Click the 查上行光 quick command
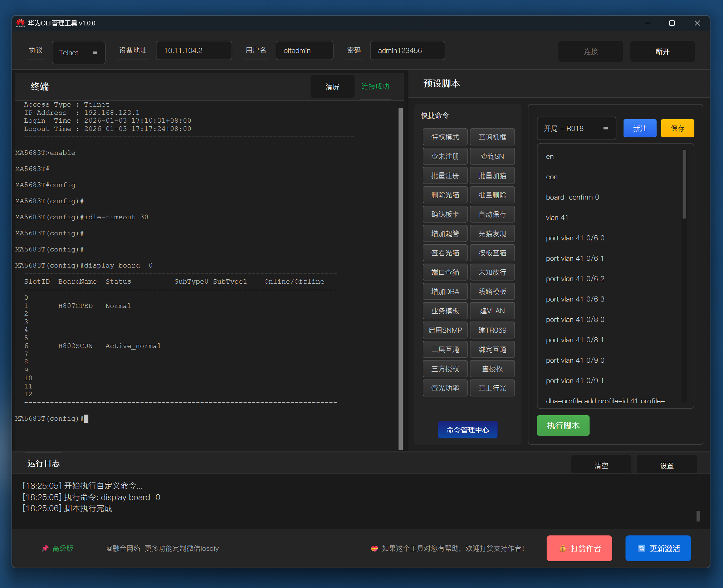The width and height of the screenshot is (723, 588). coord(492,388)
